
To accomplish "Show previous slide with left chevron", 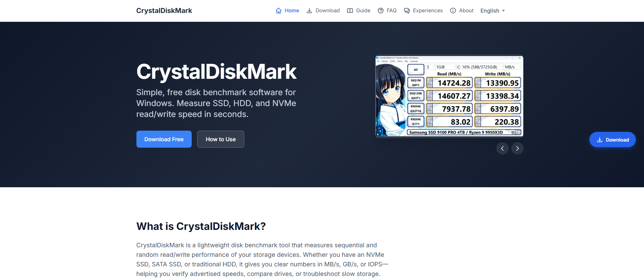I will (502, 148).
